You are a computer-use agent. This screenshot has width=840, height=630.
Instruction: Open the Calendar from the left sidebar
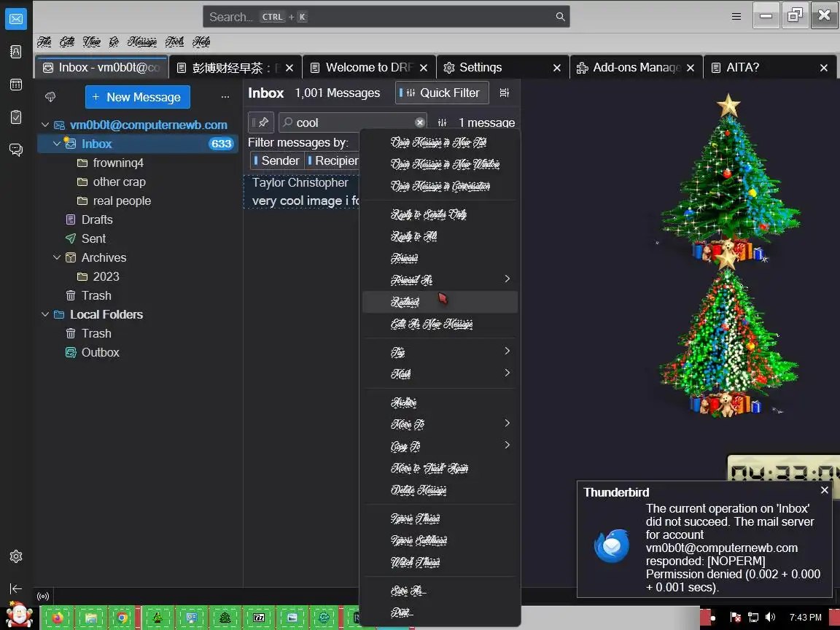click(16, 84)
